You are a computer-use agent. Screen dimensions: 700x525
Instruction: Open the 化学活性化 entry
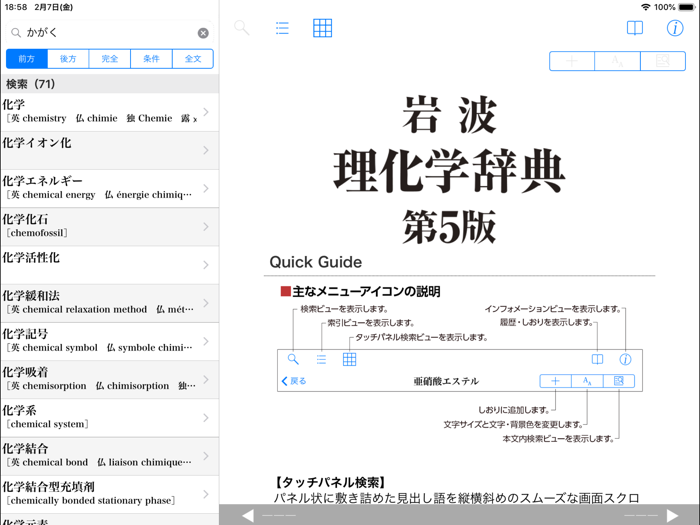tap(109, 265)
